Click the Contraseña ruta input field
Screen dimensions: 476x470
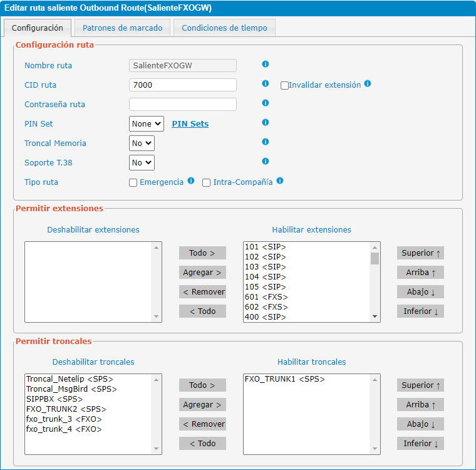click(182, 105)
